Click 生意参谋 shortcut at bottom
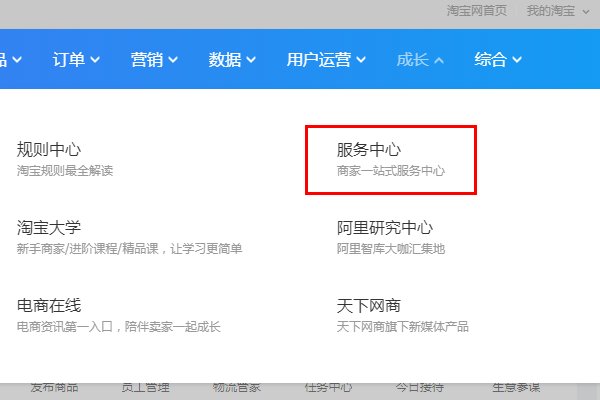 (x=516, y=387)
